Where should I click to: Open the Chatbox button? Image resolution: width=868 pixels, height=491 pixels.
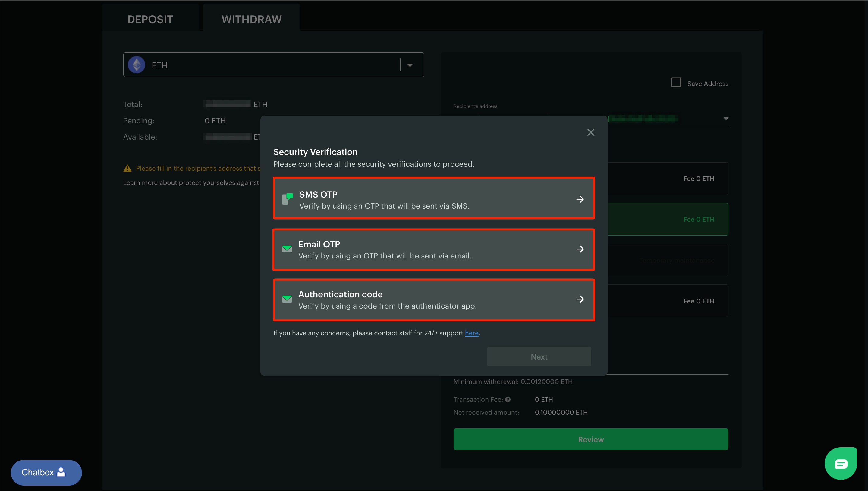pos(46,472)
